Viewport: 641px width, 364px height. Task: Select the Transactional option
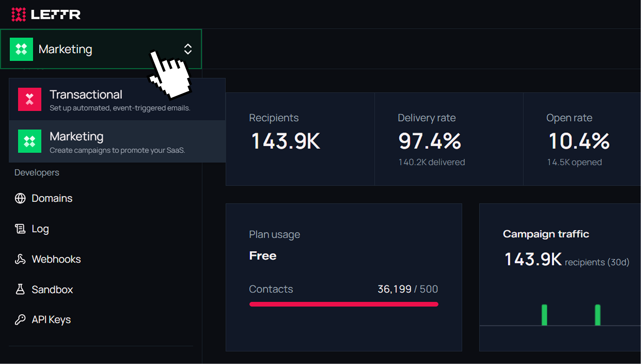[117, 99]
